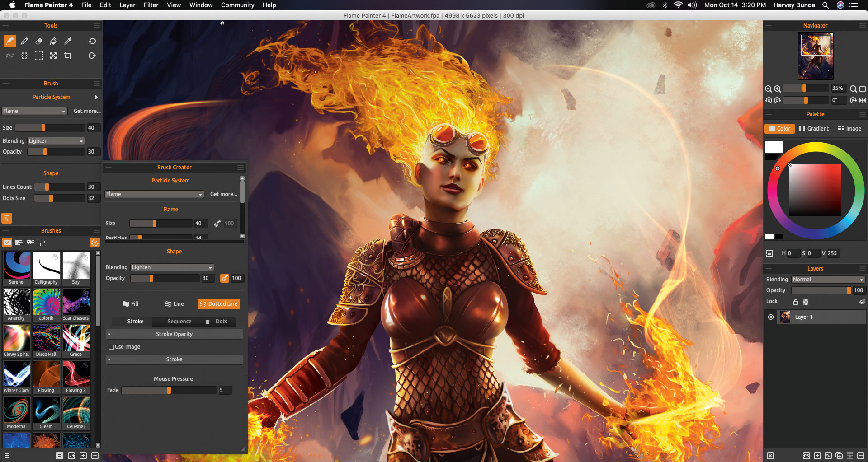Rotate canvas counterclockwise in Navigator

pos(768,100)
